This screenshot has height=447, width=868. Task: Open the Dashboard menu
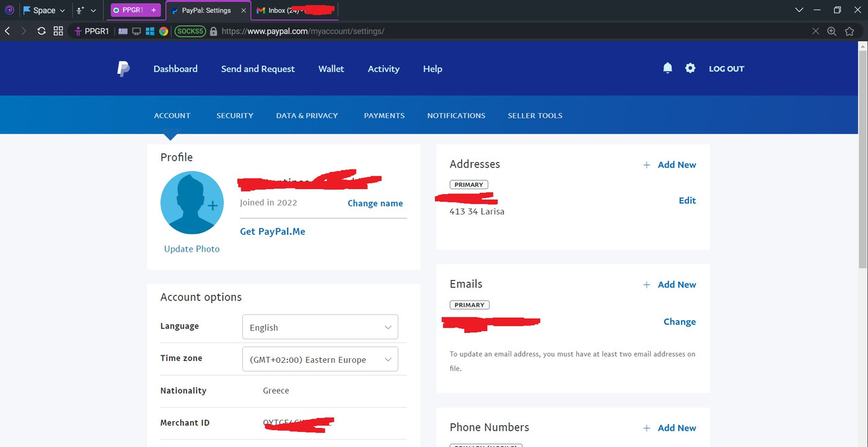click(x=176, y=69)
